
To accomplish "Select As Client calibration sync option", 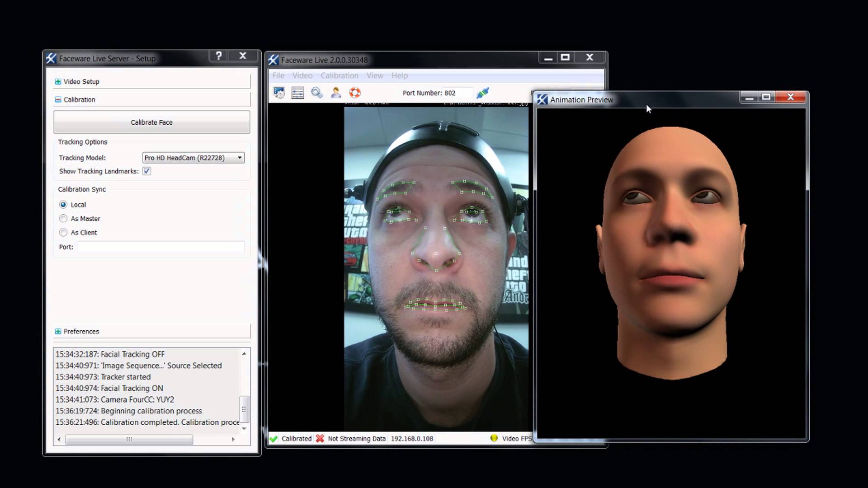I will (x=63, y=233).
